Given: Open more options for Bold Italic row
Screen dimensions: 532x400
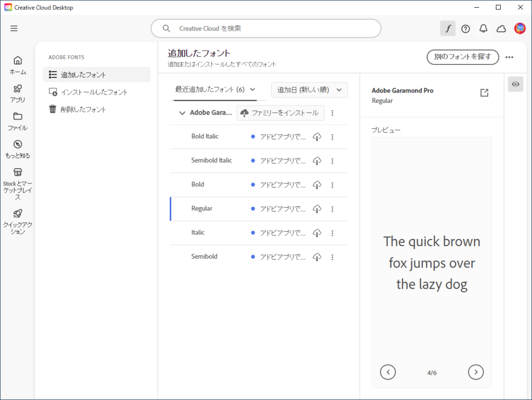Looking at the screenshot, I should pyautogui.click(x=332, y=137).
